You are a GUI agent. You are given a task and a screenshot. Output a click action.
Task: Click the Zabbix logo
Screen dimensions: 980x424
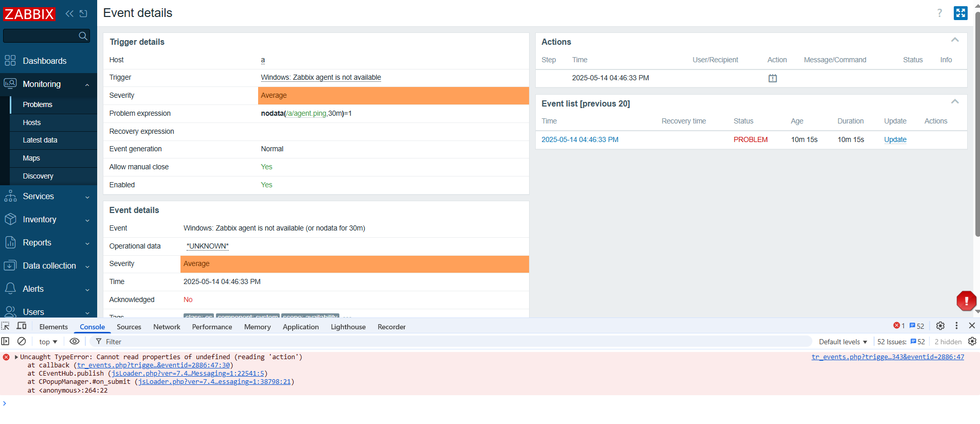(29, 14)
